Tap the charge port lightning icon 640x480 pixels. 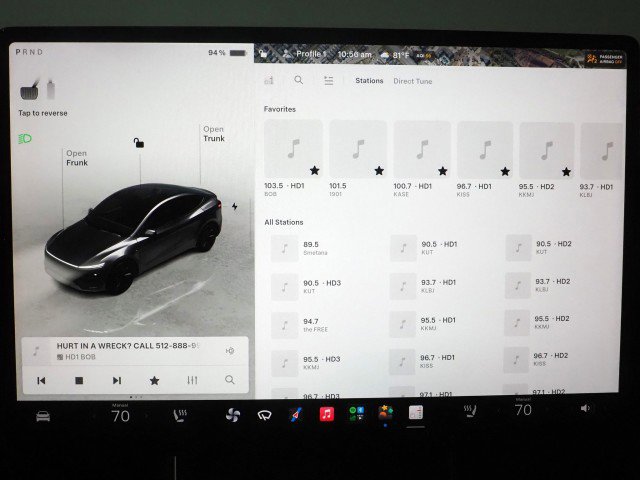(234, 207)
